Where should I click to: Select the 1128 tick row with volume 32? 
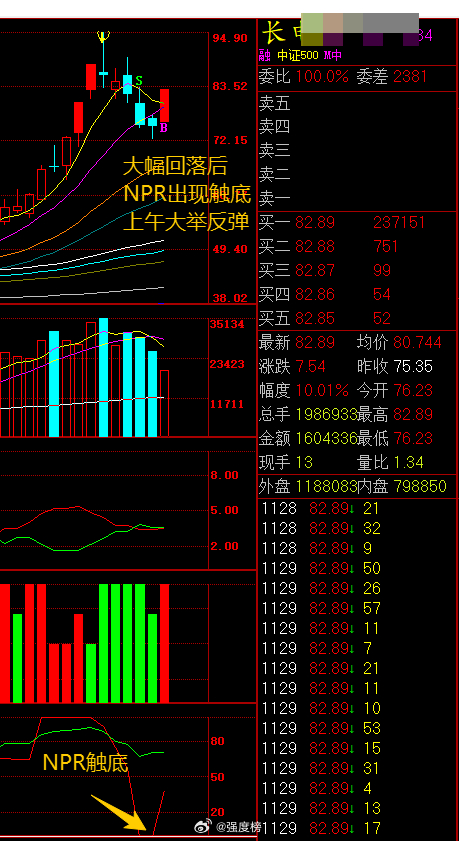tap(358, 528)
